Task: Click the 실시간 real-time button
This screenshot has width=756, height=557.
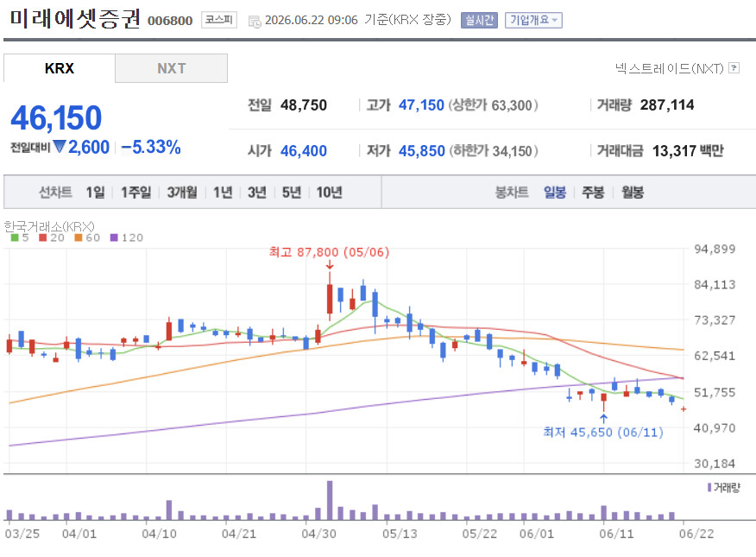Action: coord(479,20)
